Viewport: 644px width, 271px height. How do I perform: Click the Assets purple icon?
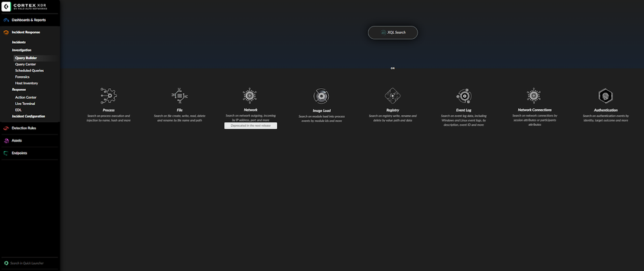coord(6,140)
